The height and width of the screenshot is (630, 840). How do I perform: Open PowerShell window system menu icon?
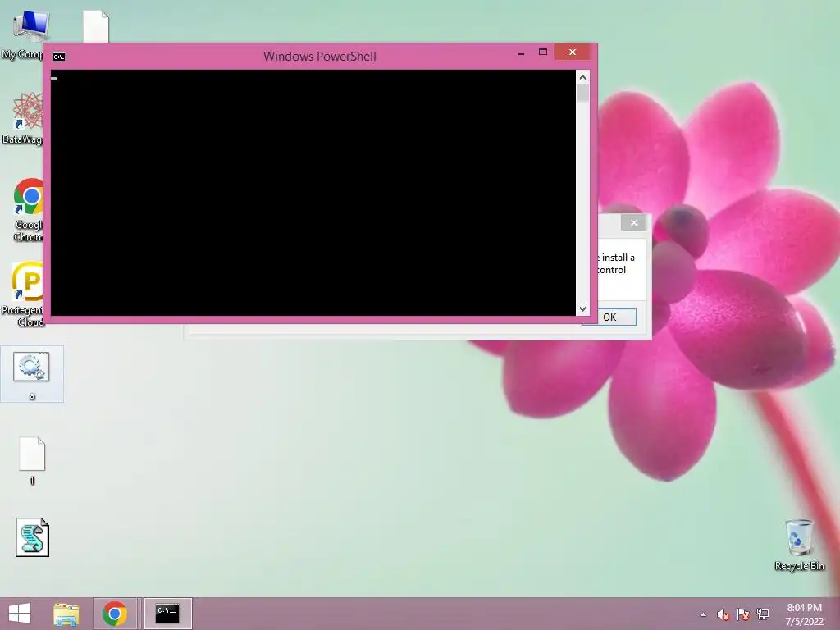pyautogui.click(x=59, y=57)
